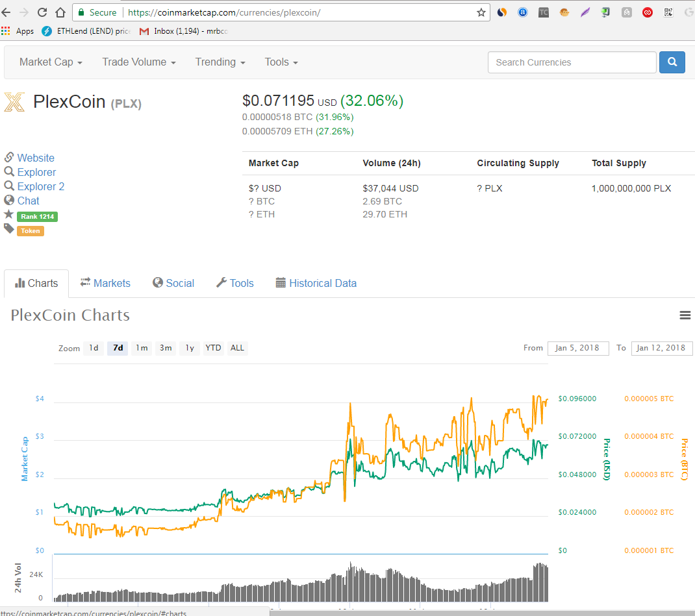The width and height of the screenshot is (695, 616).
Task: Click the $0.071195 price text
Action: click(x=278, y=101)
